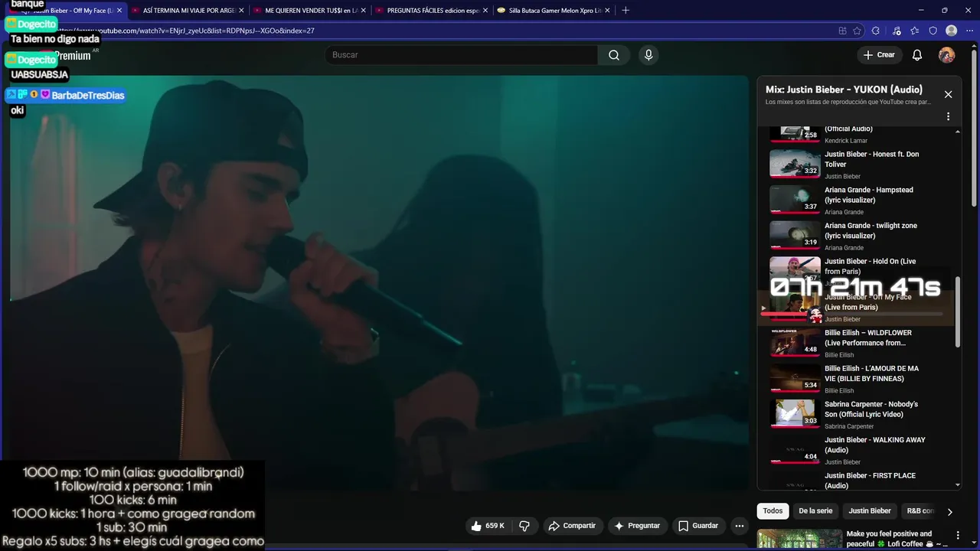Click the Preguntar button
The width and height of the screenshot is (980, 551).
click(637, 526)
